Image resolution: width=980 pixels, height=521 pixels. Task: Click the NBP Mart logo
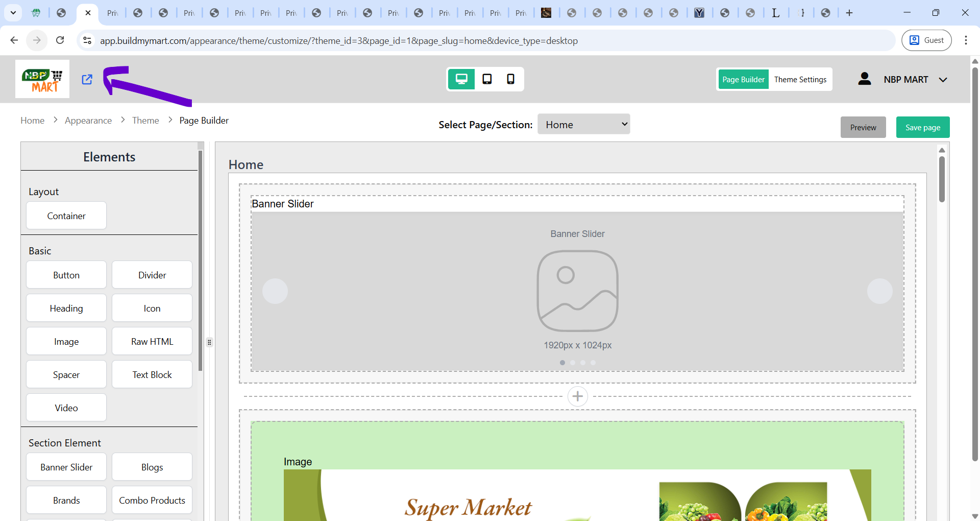42,79
